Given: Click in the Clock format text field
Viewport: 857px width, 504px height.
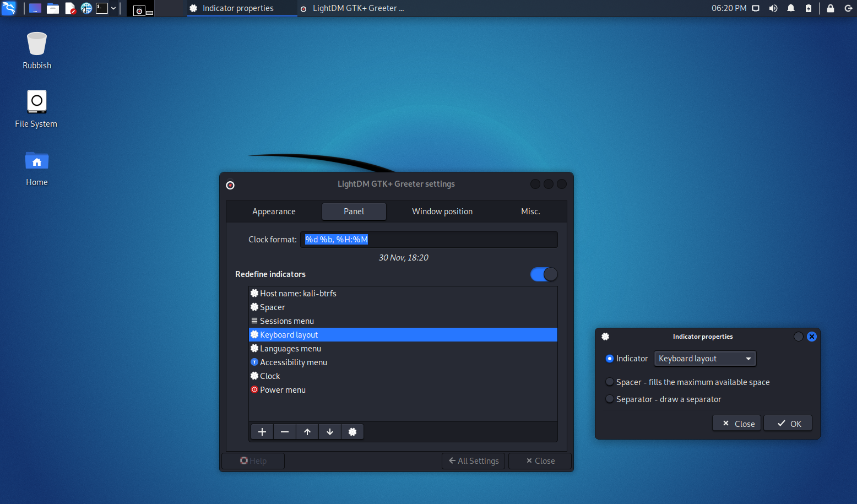Looking at the screenshot, I should pyautogui.click(x=428, y=240).
